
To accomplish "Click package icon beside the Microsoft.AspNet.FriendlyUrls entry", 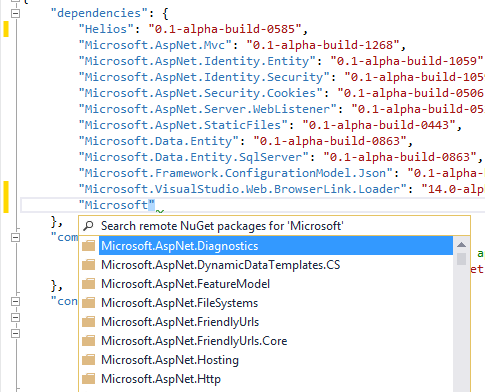I will (x=89, y=322).
